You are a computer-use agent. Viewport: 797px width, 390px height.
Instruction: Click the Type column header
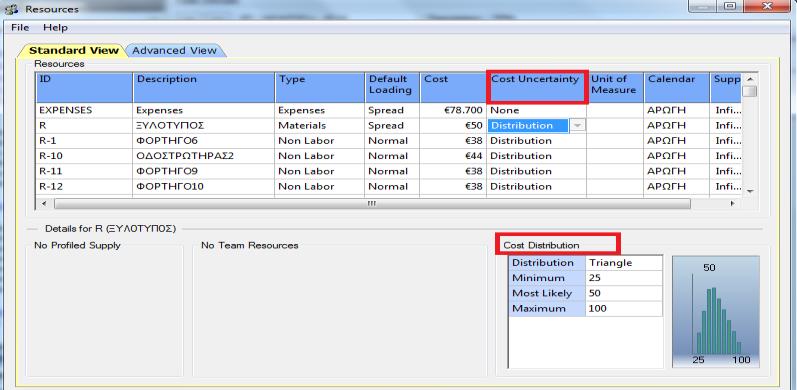click(320, 87)
